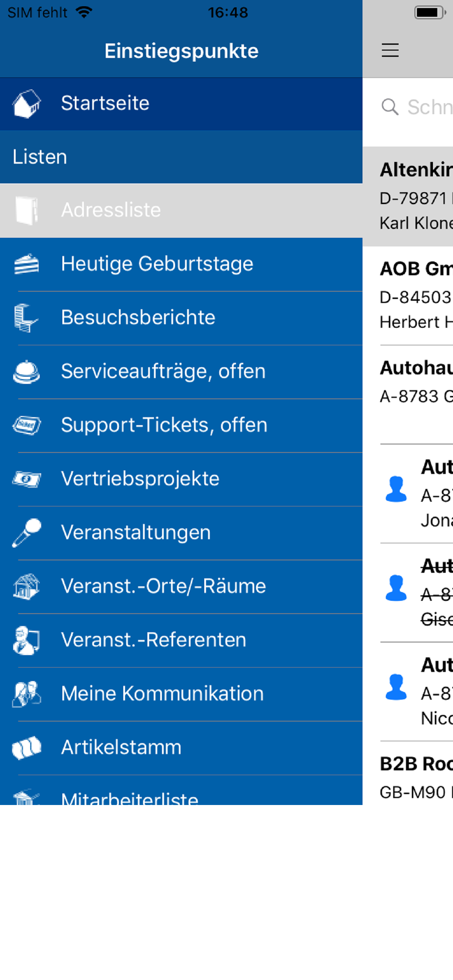Tap the Veranstaltungen microphone icon
The width and height of the screenshot is (453, 980).
pos(26,532)
